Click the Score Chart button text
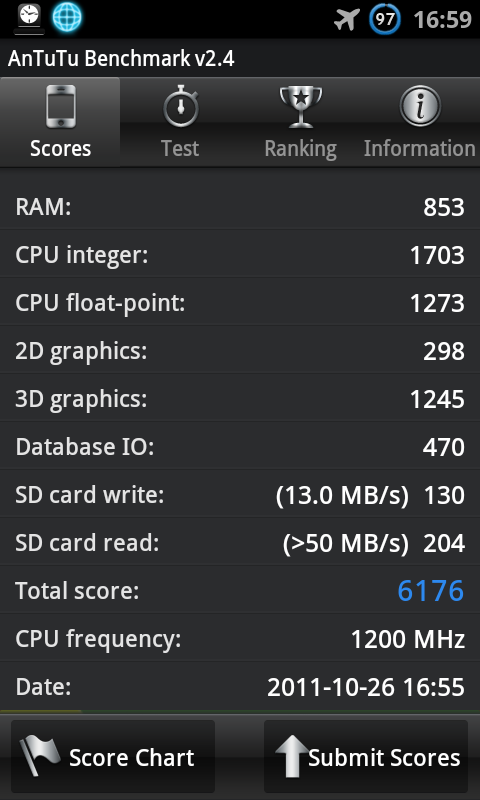The height and width of the screenshot is (800, 480). pyautogui.click(x=132, y=758)
